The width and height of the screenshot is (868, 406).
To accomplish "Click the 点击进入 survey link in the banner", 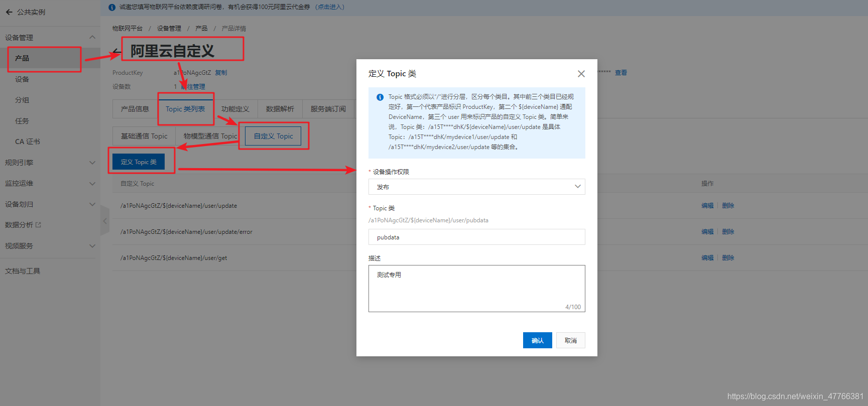I will pyautogui.click(x=330, y=7).
